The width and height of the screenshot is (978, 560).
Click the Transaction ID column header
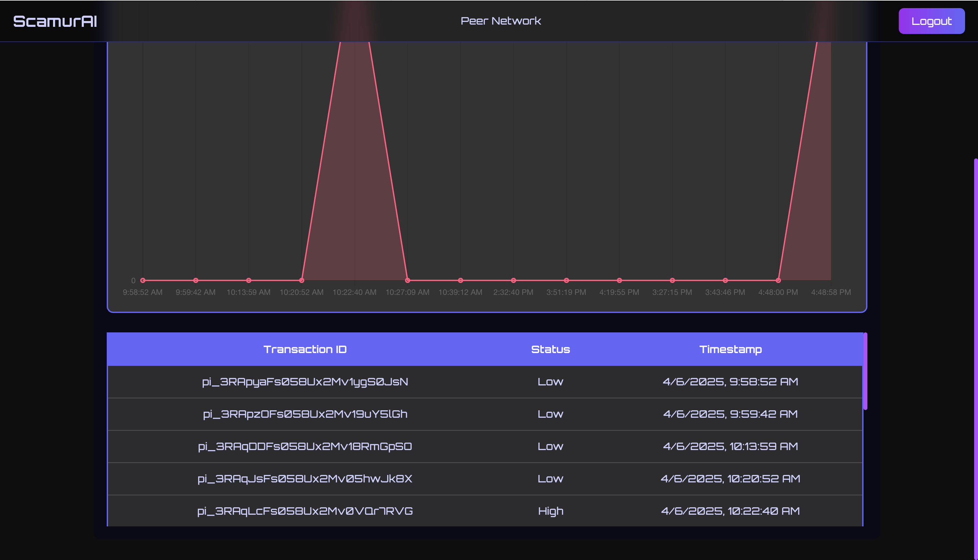pyautogui.click(x=305, y=349)
